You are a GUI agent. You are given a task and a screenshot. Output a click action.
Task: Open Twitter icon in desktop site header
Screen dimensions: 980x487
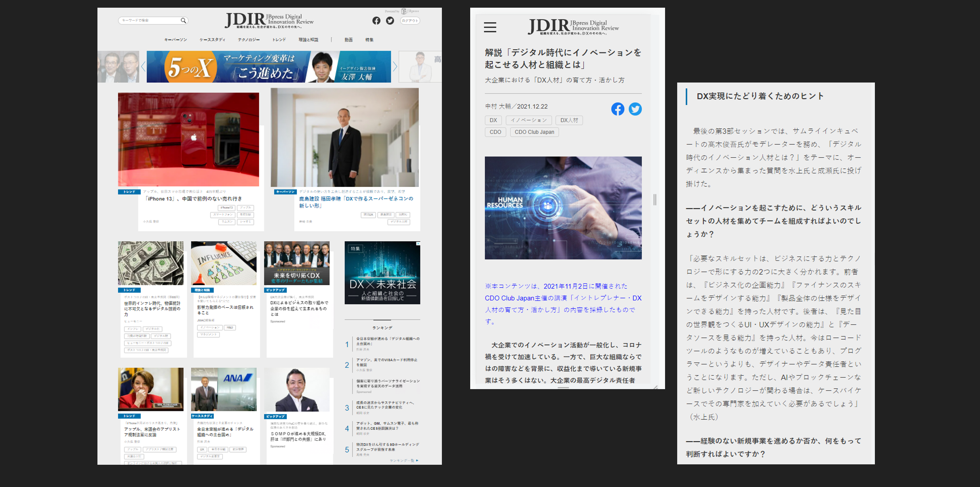390,21
